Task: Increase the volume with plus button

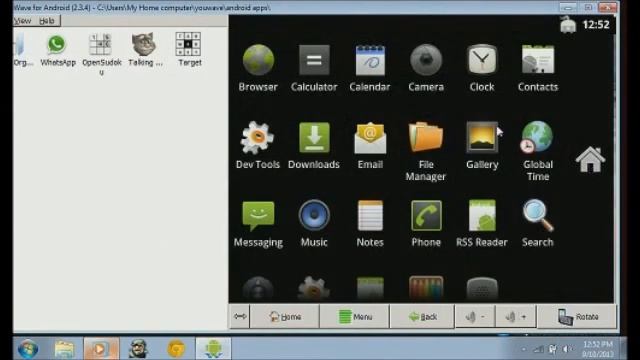Action: (x=516, y=317)
